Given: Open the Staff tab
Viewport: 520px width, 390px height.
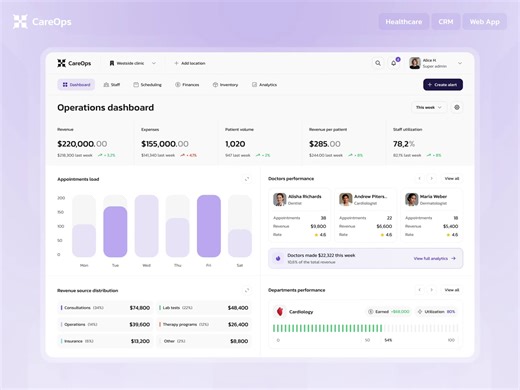Looking at the screenshot, I should pyautogui.click(x=112, y=85).
